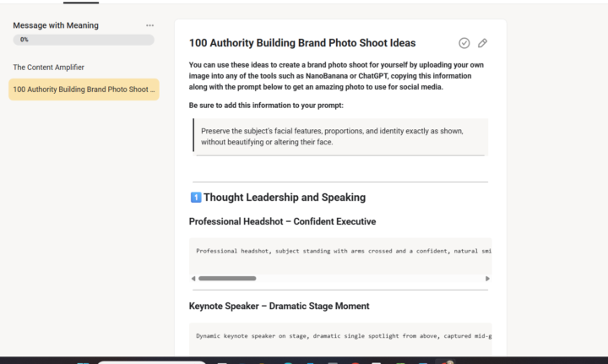Click the number 1 emoji icon

pos(195,198)
